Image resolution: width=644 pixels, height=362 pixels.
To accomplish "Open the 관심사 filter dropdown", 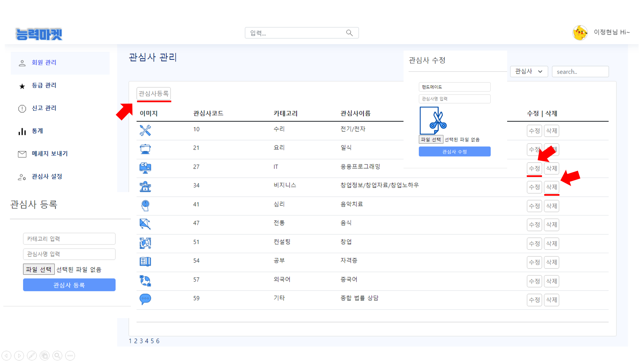I will (529, 71).
